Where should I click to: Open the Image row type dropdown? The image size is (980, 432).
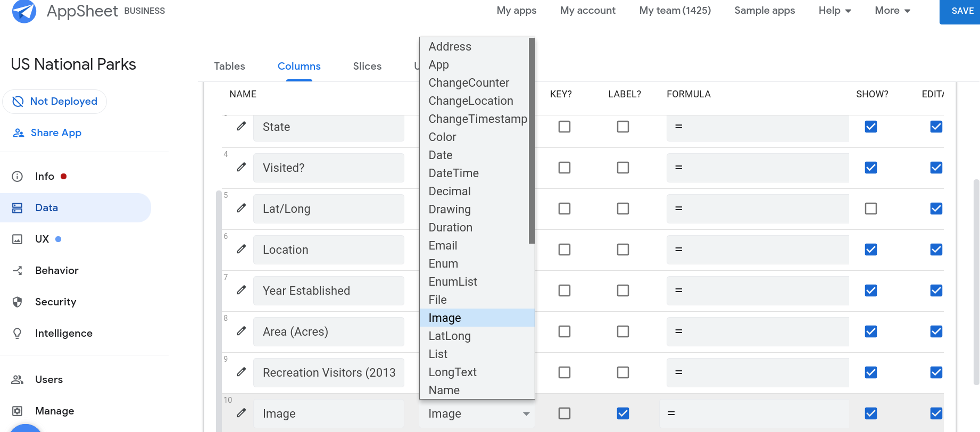tap(477, 414)
